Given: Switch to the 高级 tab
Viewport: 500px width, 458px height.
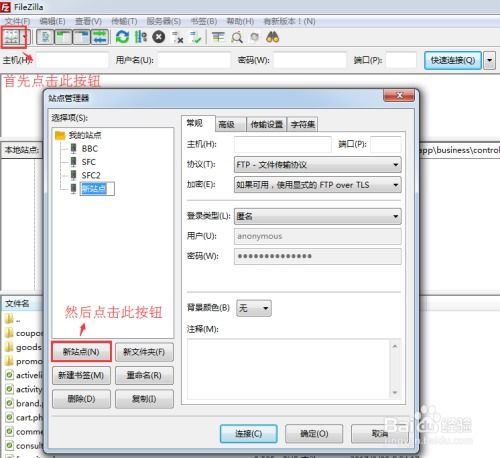Looking at the screenshot, I should coord(227,124).
